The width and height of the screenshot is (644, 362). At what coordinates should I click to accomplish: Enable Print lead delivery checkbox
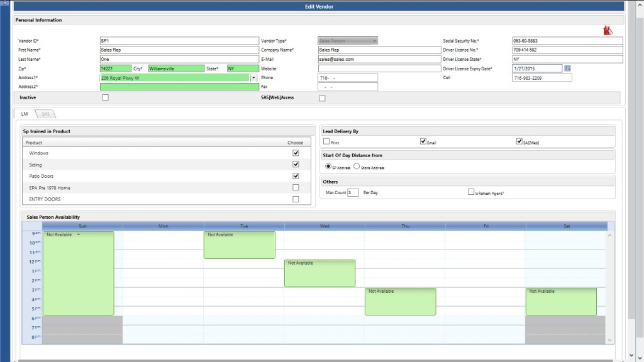326,141
